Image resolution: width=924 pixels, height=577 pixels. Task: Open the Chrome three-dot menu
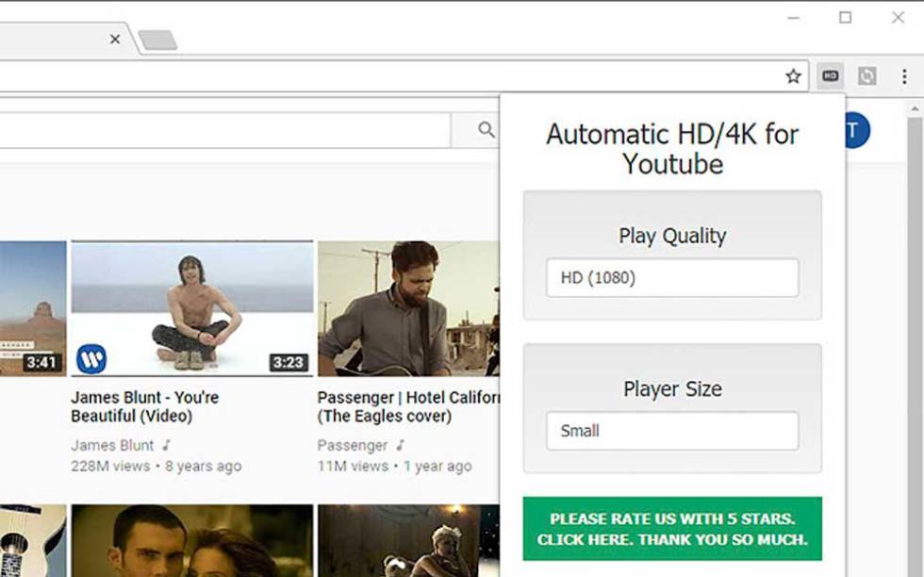click(x=904, y=76)
